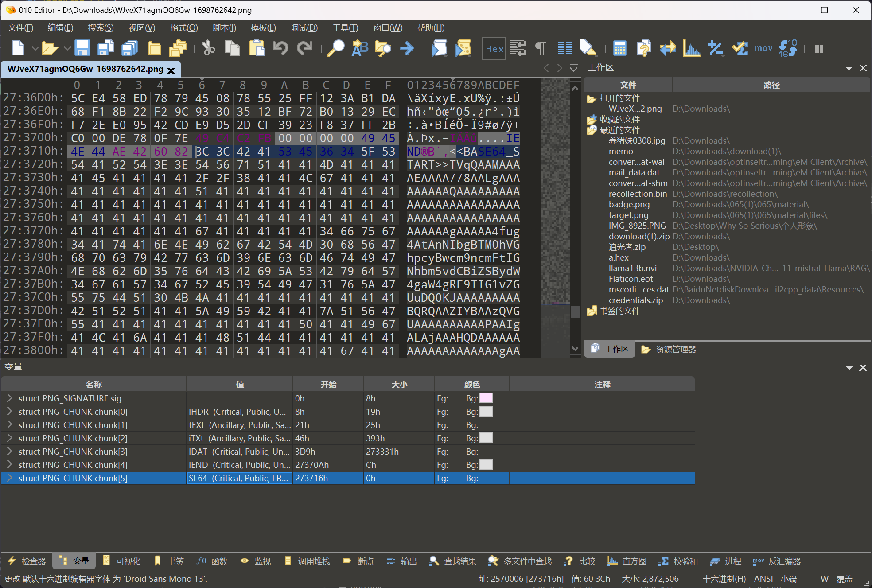Click the Replace (A→B) icon
Viewport: 872px width, 588px height.
360,48
